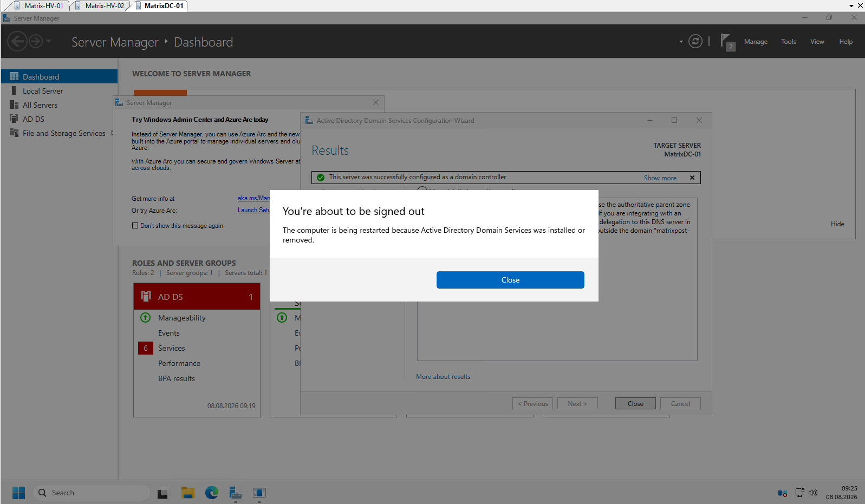Click the red 6 services alert badge
This screenshot has height=504, width=865.
click(146, 348)
